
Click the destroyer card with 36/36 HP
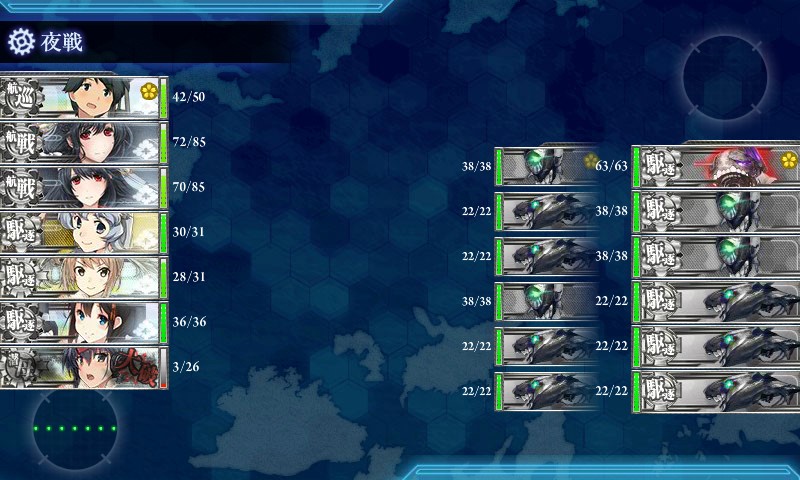[x=84, y=322]
